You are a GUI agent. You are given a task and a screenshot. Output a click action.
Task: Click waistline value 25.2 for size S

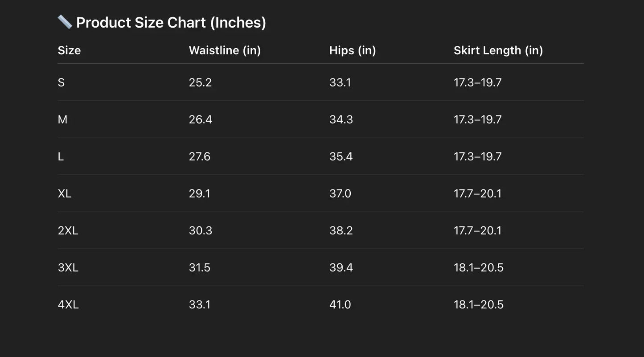200,82
